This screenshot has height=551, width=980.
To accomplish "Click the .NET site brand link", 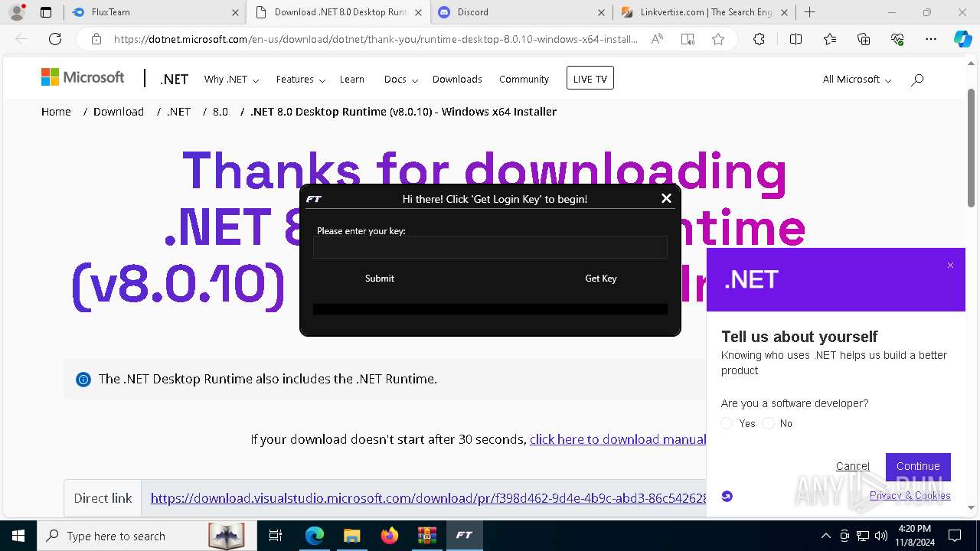I will (x=175, y=80).
